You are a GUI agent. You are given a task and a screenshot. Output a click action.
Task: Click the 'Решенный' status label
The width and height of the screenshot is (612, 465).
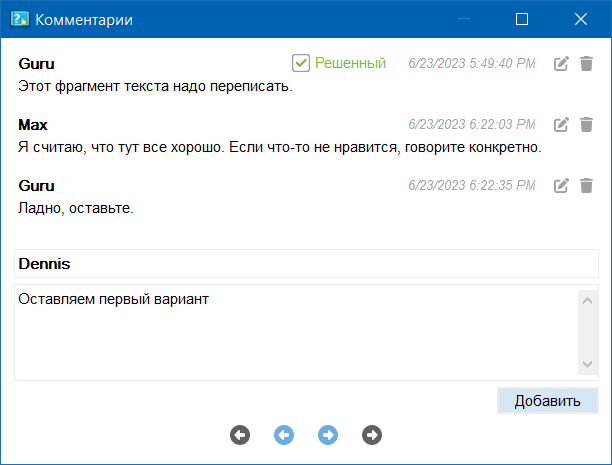tap(350, 63)
